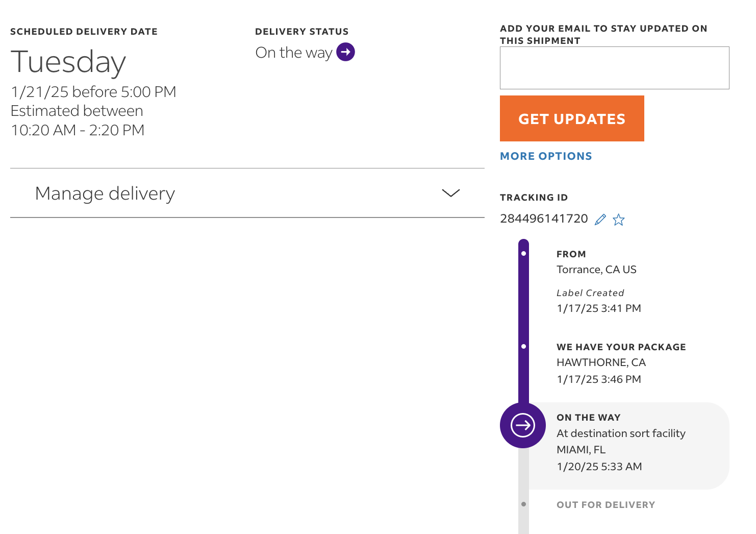Open the Manage delivery section title
The image size is (756, 534).
tap(105, 193)
